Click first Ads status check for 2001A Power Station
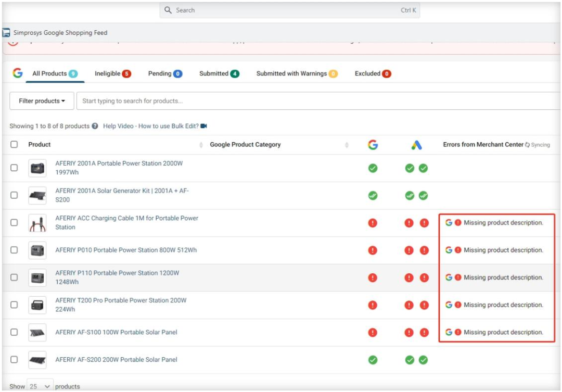This screenshot has height=392, width=562. tap(410, 168)
